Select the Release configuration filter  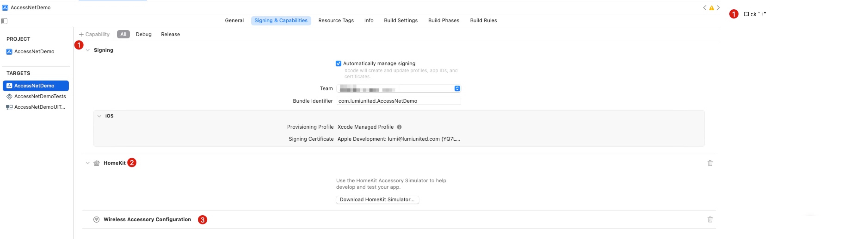point(170,34)
